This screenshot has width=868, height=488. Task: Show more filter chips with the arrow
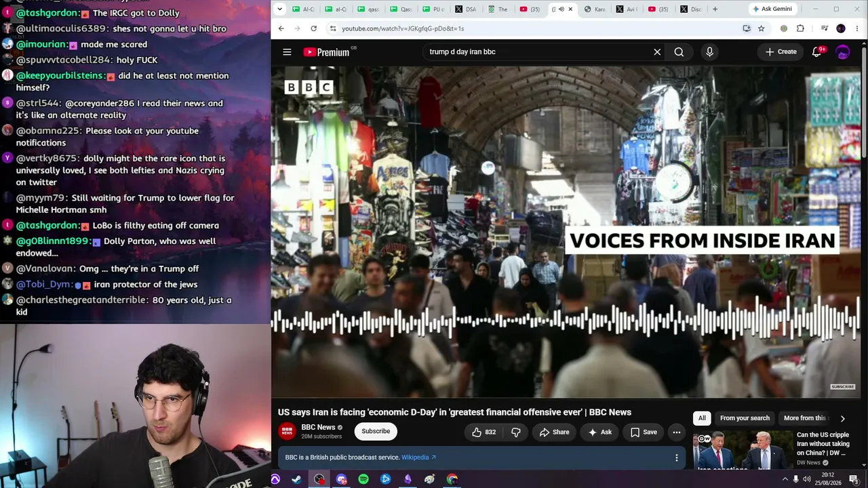pyautogui.click(x=842, y=419)
